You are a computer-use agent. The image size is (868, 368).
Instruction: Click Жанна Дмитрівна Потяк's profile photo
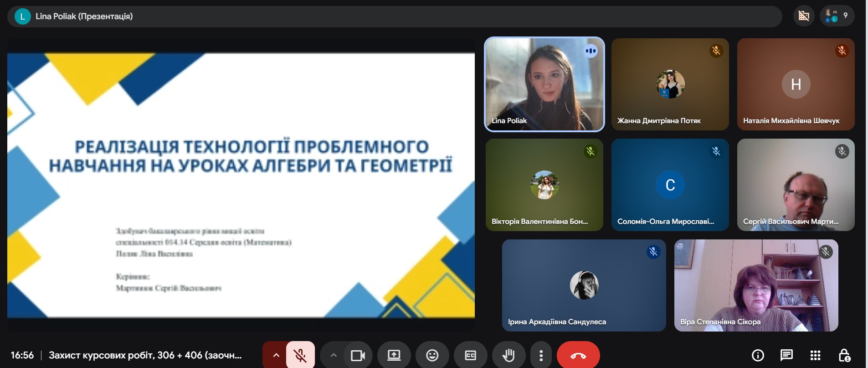click(x=670, y=84)
